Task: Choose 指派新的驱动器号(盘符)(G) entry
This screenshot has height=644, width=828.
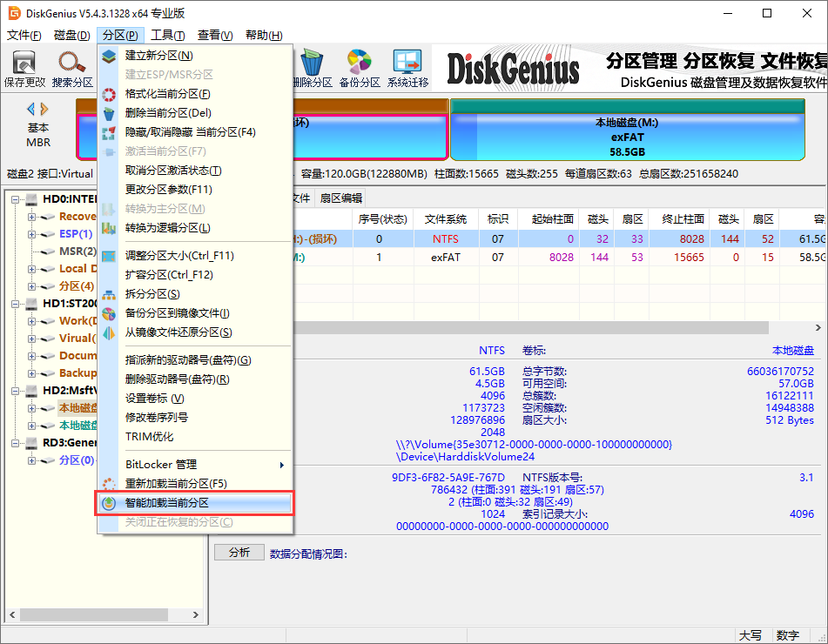Action: click(194, 360)
